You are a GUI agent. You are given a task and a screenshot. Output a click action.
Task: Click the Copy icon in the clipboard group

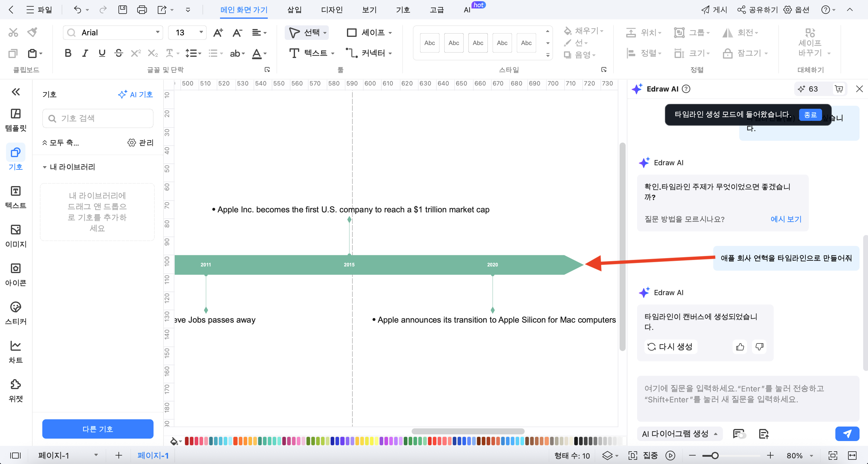[13, 53]
